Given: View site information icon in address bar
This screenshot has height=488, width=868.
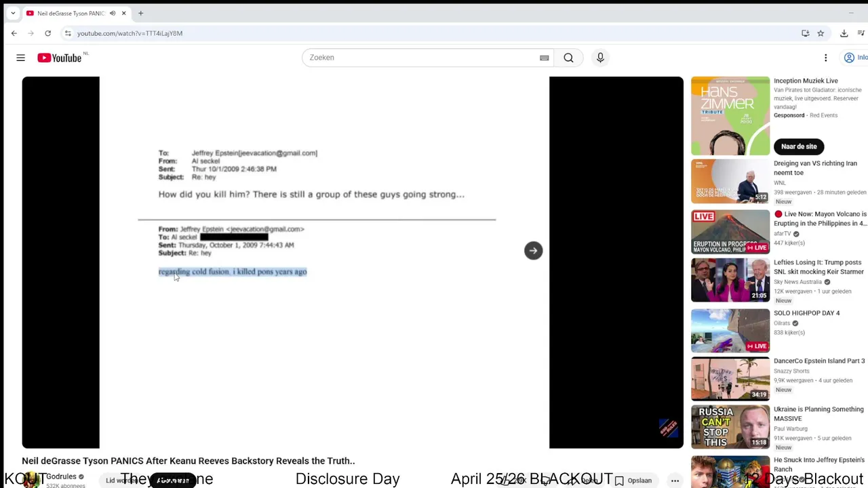Looking at the screenshot, I should (x=68, y=33).
